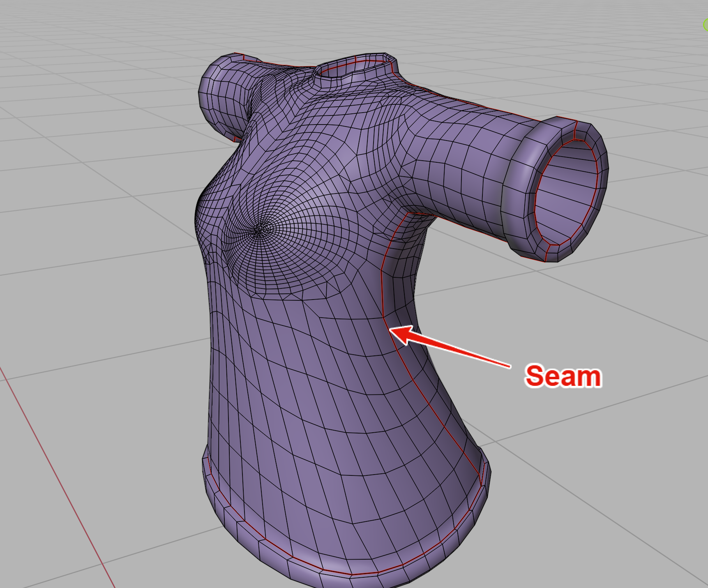
Task: Select the seam corner at the armpit
Action: (x=408, y=213)
